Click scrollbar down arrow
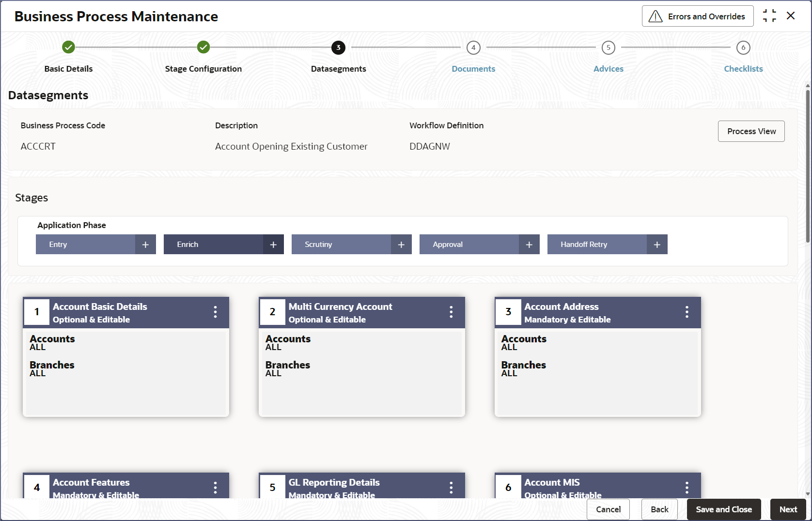Image resolution: width=812 pixels, height=521 pixels. [808, 494]
